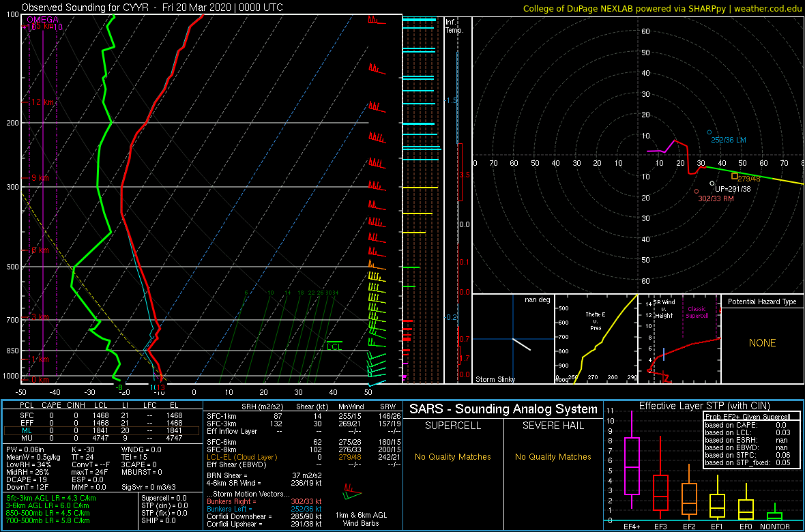Click the DownT = 12F value
805x532 pixels.
tap(27, 487)
